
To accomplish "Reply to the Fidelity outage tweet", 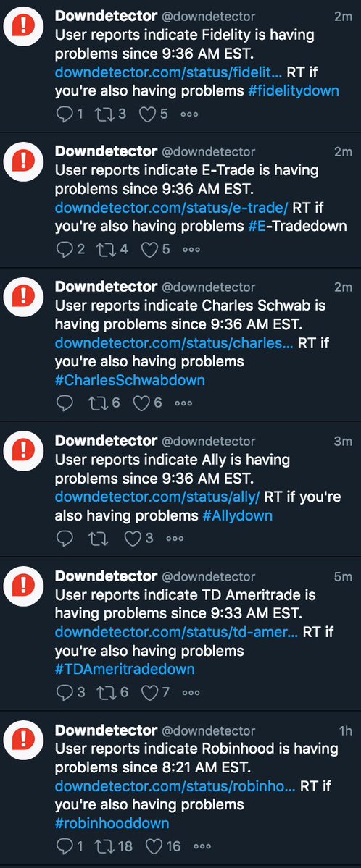I will click(x=65, y=114).
